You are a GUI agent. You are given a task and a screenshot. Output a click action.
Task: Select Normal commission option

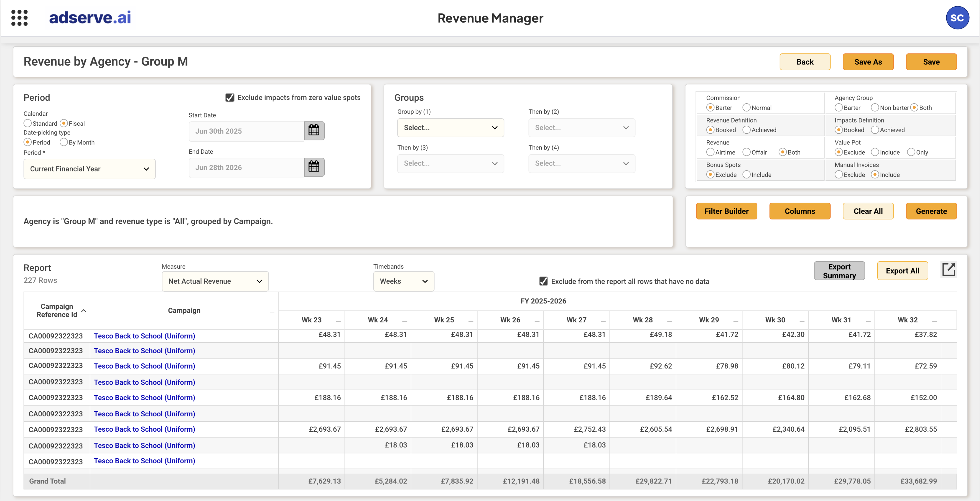[x=746, y=107]
